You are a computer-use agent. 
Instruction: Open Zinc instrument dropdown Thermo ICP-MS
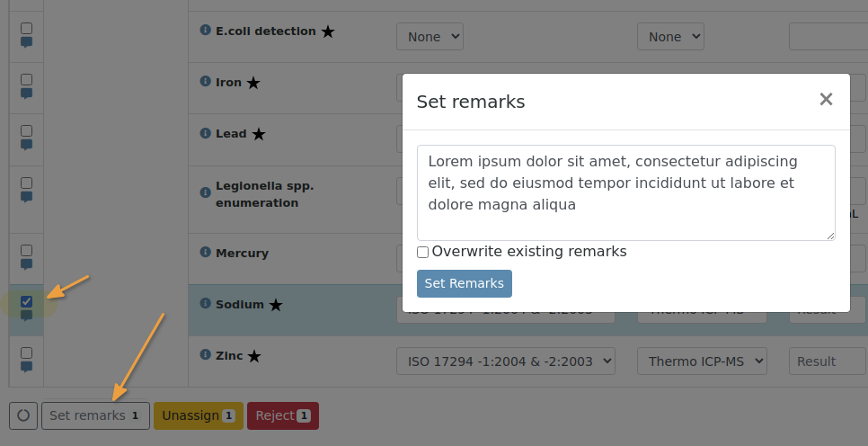click(x=702, y=361)
